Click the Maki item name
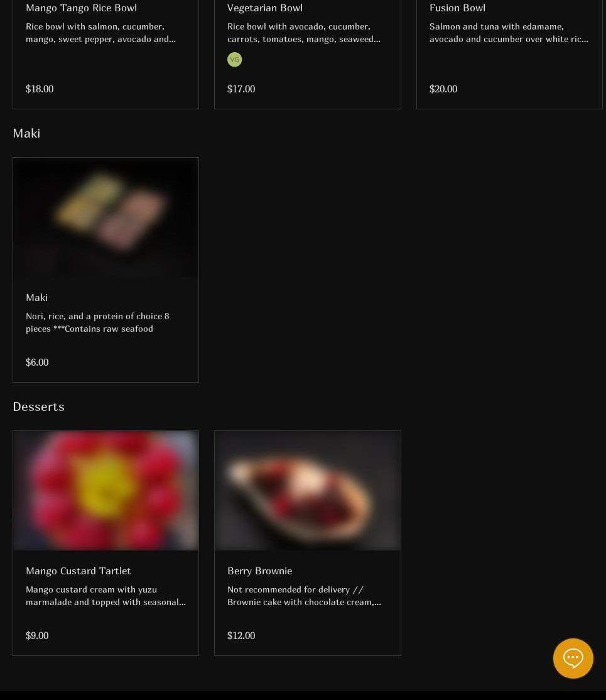This screenshot has width=606, height=700. 36,297
